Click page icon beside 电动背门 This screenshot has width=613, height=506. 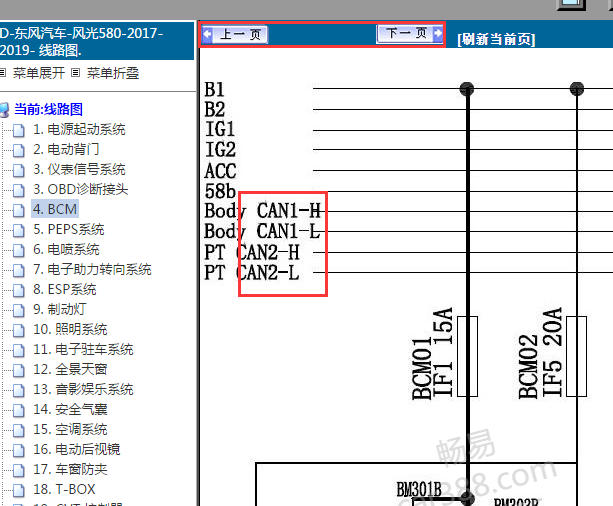(18, 150)
